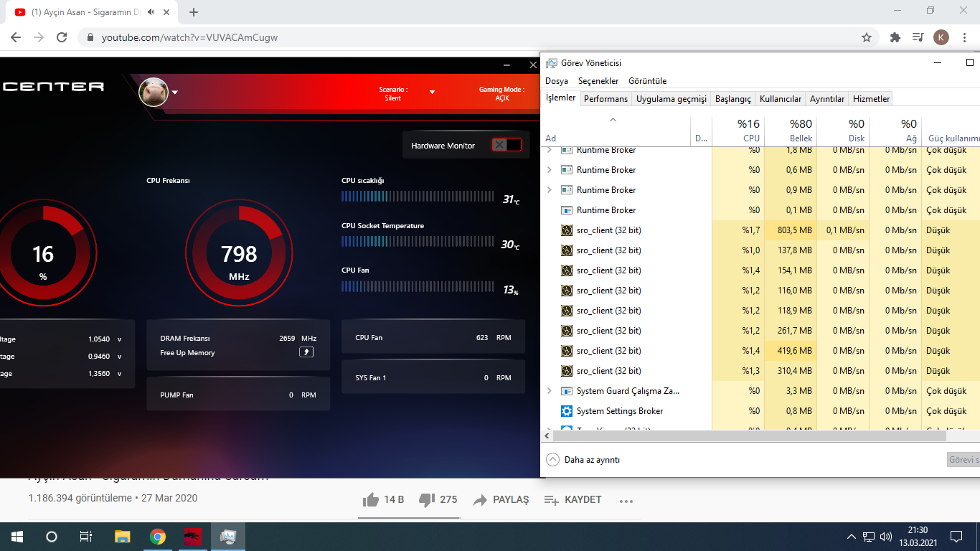Image resolution: width=980 pixels, height=551 pixels.
Task: Select the System Settings Broker process name
Action: (620, 411)
